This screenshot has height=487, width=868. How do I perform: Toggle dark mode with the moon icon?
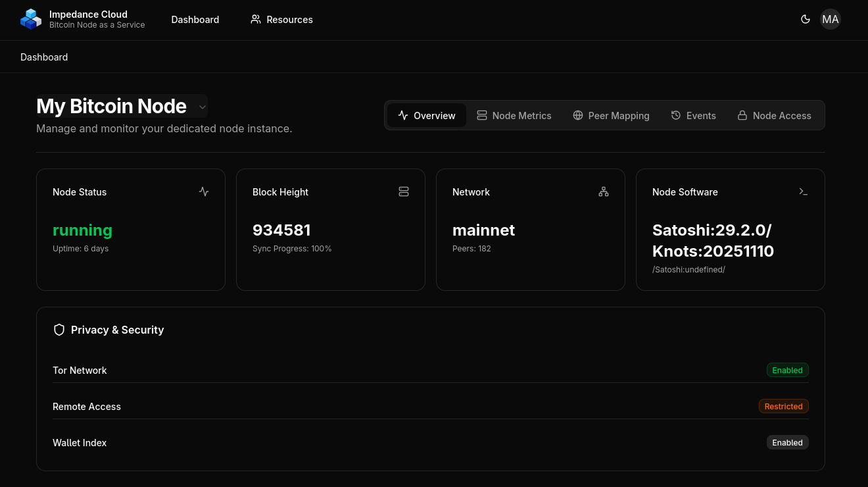click(x=806, y=19)
